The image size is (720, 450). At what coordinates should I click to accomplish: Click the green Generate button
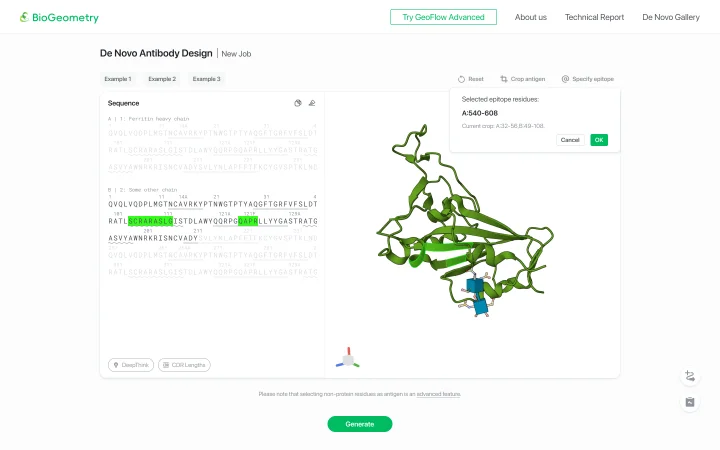(x=360, y=424)
